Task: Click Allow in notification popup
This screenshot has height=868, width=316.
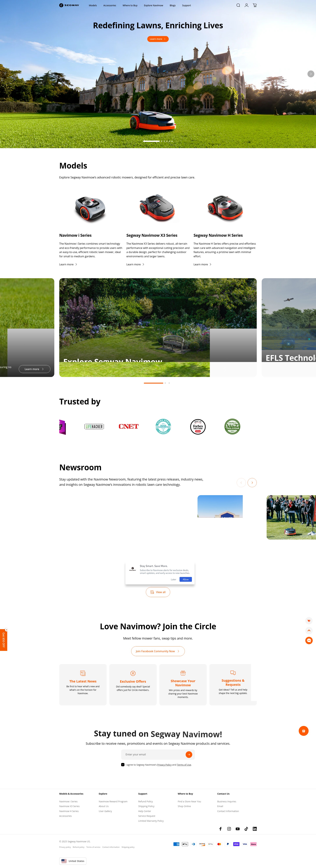Action: (186, 580)
